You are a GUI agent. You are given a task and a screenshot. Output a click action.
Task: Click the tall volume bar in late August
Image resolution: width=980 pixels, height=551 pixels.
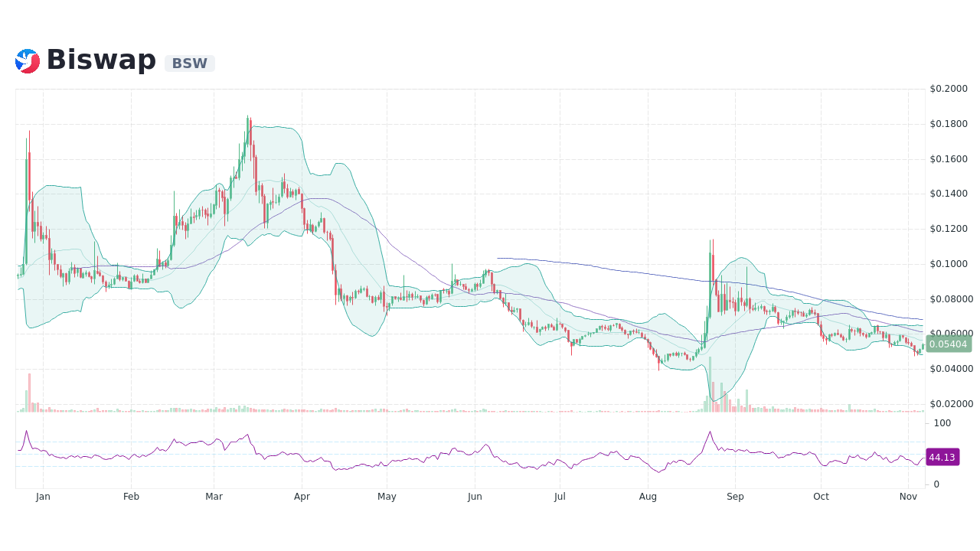pyautogui.click(x=710, y=384)
